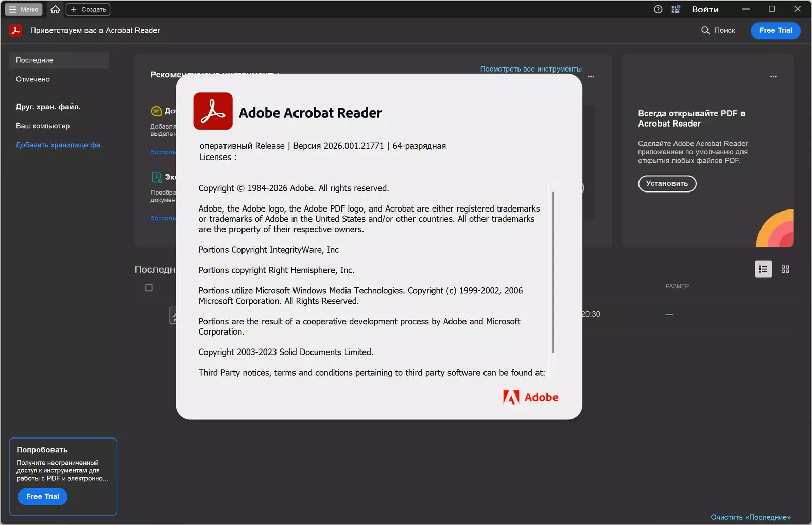Open Поиск search
The height and width of the screenshot is (525, 812).
click(x=718, y=30)
